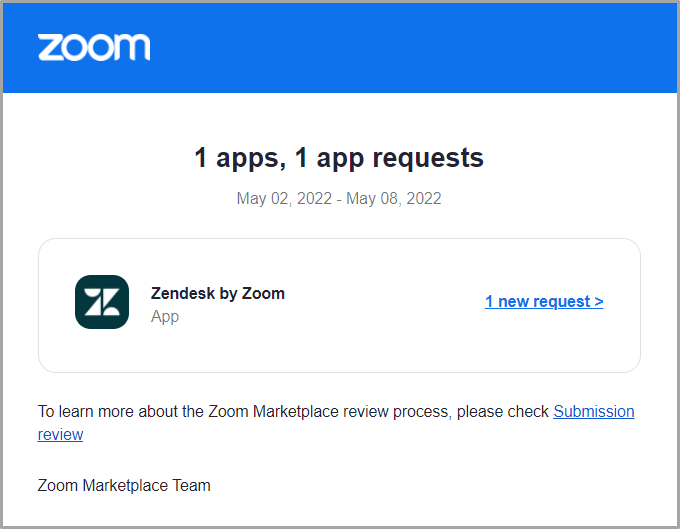Click the arrow chevron after new request

pyautogui.click(x=599, y=301)
